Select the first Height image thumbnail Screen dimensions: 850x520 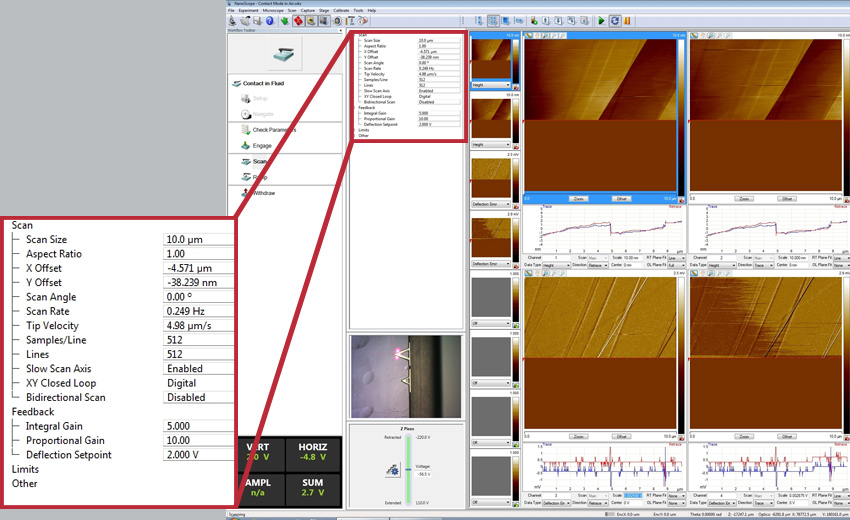tap(491, 59)
